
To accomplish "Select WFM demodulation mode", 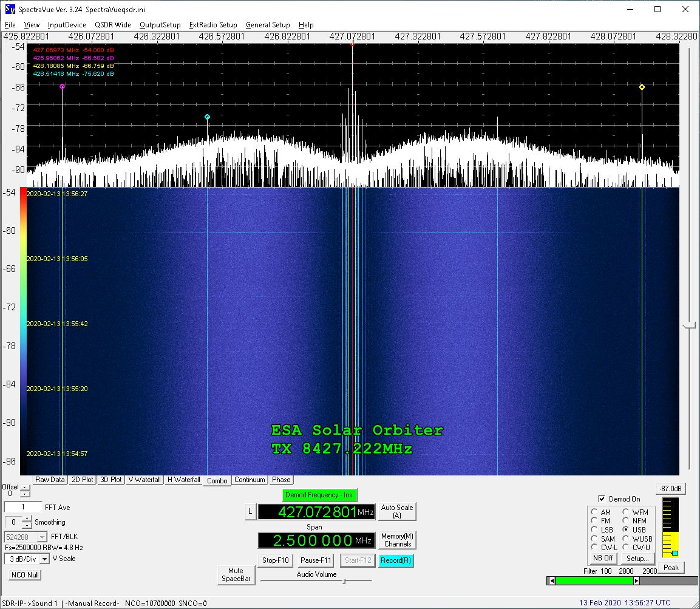I will tap(625, 512).
